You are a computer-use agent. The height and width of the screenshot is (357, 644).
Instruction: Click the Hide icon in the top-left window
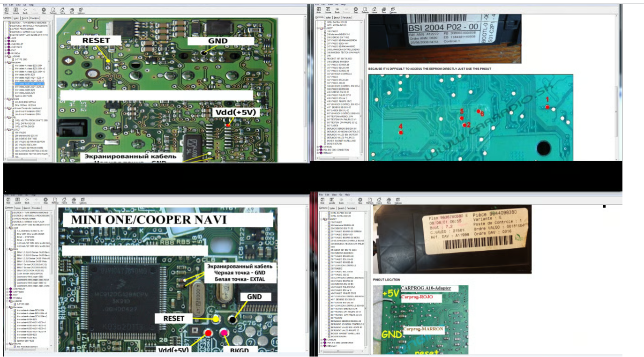(x=7, y=10)
